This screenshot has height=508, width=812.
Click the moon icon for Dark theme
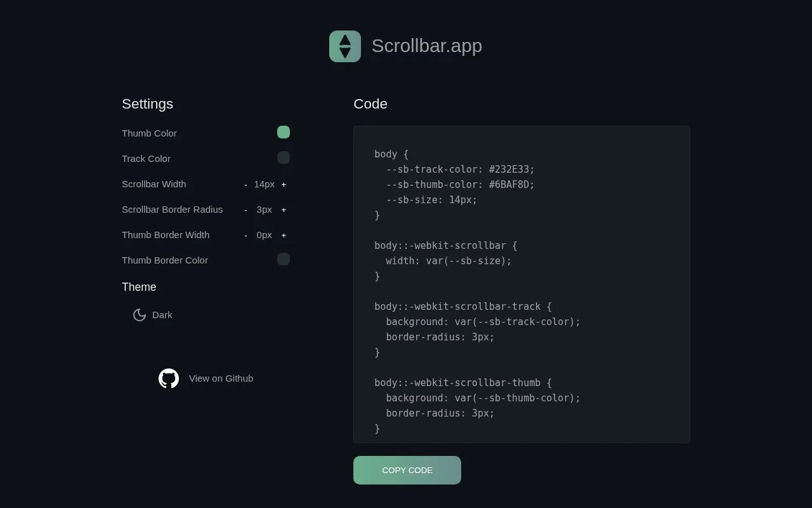click(x=140, y=315)
